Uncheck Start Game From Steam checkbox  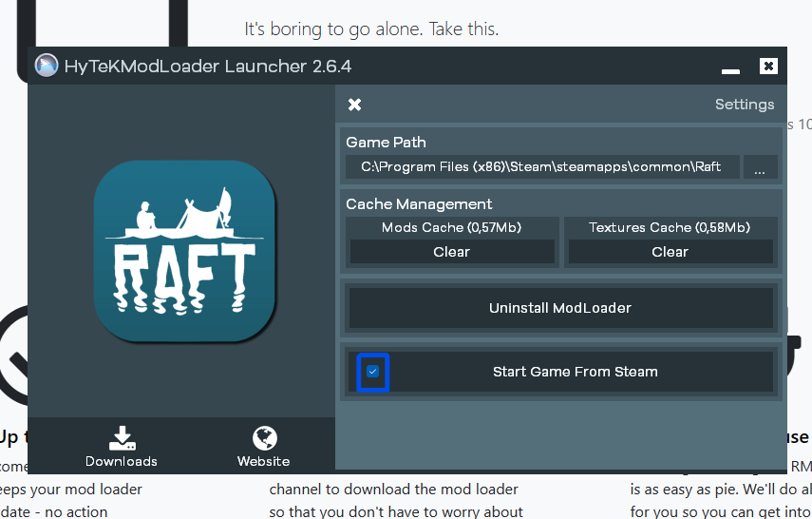point(373,372)
